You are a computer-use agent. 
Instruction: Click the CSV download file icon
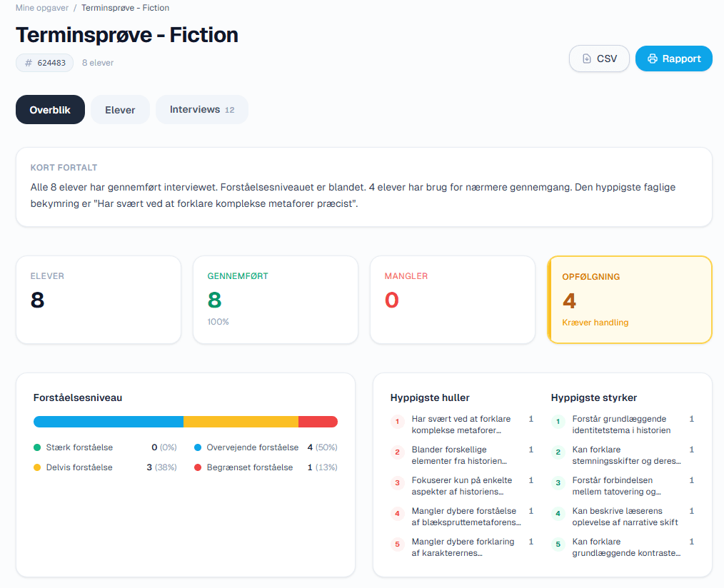pos(587,59)
